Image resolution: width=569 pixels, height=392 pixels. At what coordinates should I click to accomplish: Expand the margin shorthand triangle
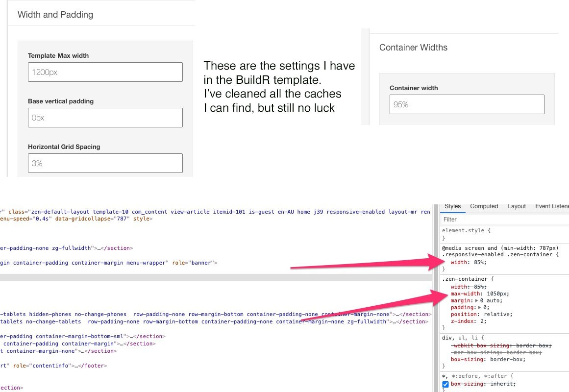[476, 301]
